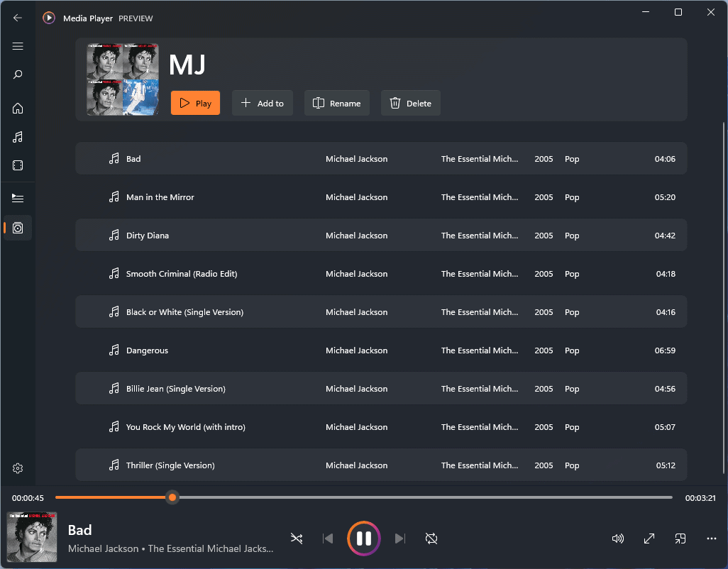This screenshot has height=569, width=728.
Task: Open Michael Jackson artist link in Bad row
Action: [357, 159]
